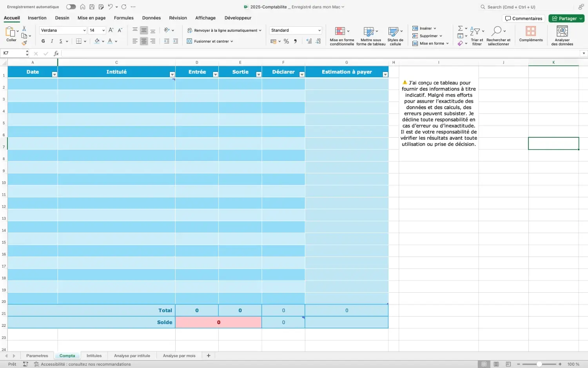Open the Formules ribbon tab
This screenshot has width=588, height=368.
pos(123,18)
